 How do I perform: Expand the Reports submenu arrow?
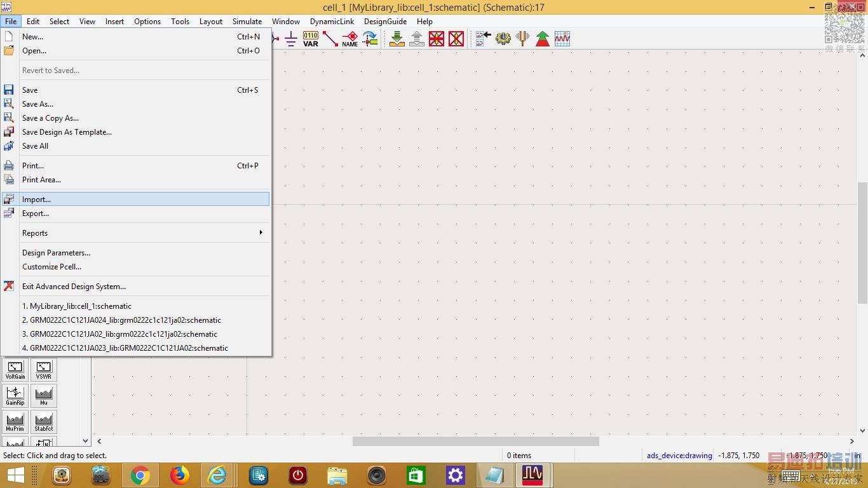tap(261, 233)
